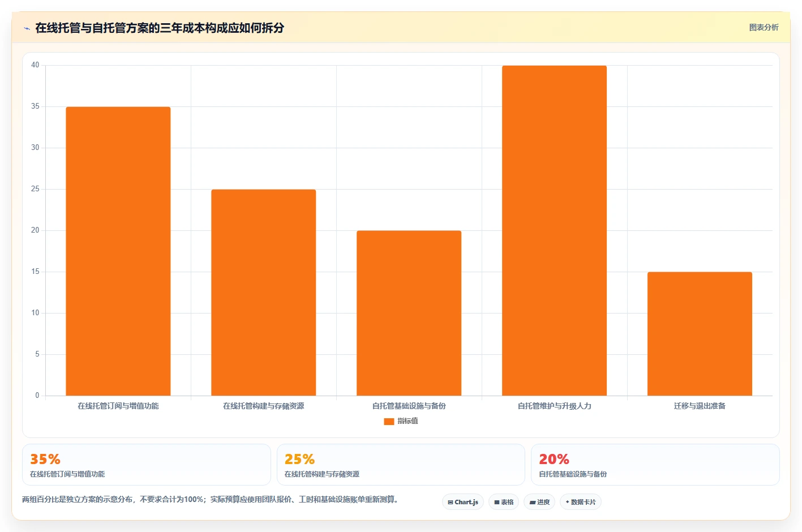This screenshot has height=532, width=802.
Task: Select the 自托管基础设施与备份 bar
Action: coord(409,313)
